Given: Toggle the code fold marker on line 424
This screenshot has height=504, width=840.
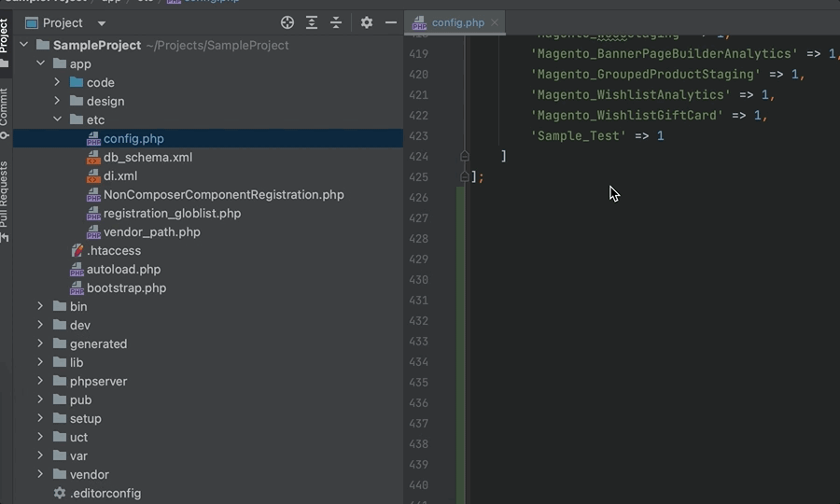Looking at the screenshot, I should click(465, 156).
